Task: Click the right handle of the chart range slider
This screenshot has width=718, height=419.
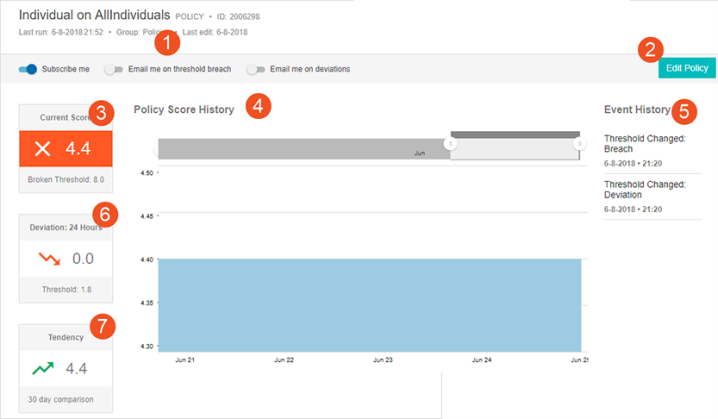Action: click(x=579, y=144)
